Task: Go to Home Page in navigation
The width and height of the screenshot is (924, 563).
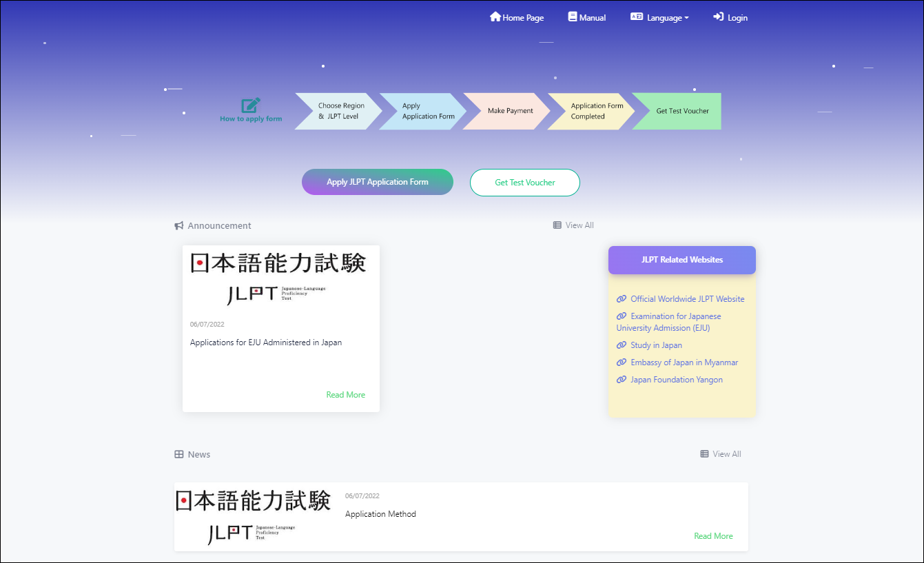Action: click(517, 17)
